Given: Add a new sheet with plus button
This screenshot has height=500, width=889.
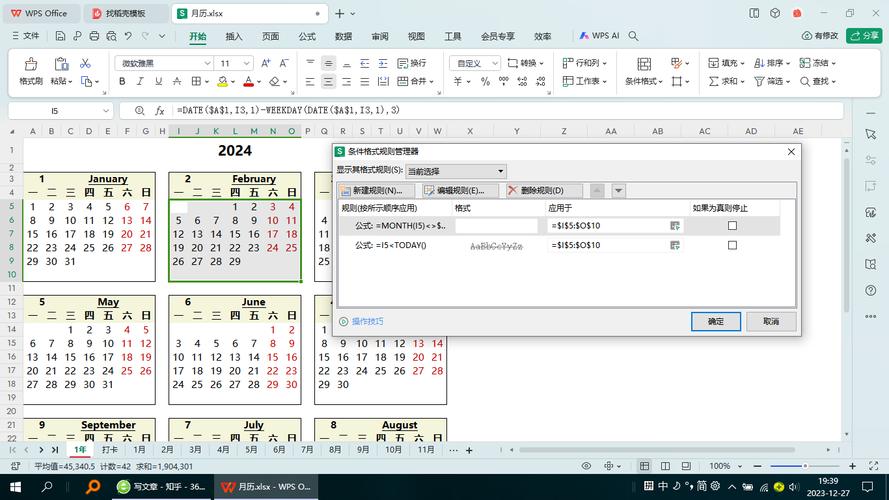Looking at the screenshot, I should [469, 450].
